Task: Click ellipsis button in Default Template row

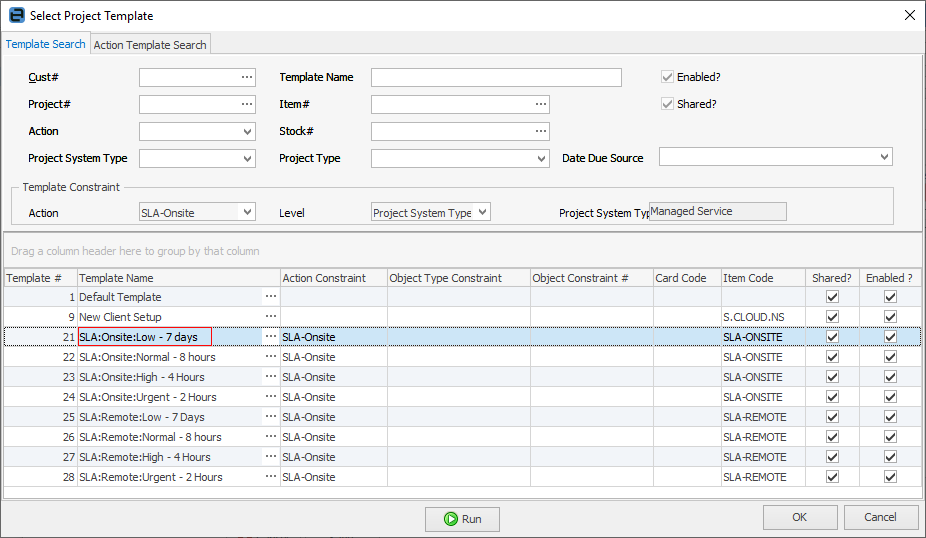Action: 270,297
